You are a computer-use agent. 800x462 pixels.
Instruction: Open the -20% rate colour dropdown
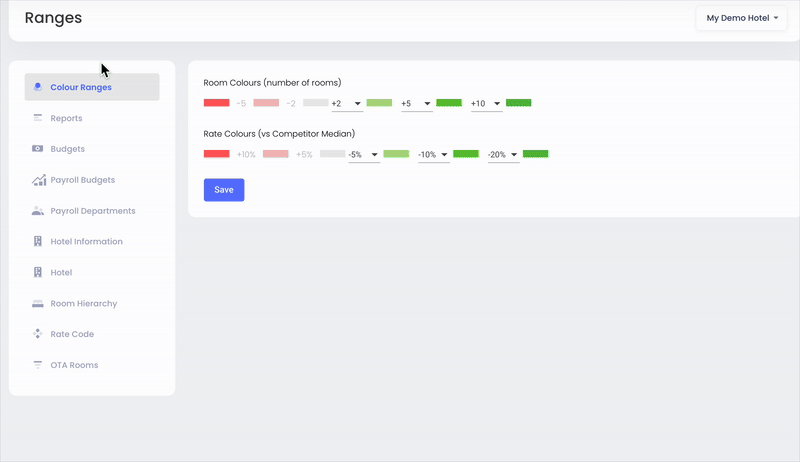click(504, 155)
